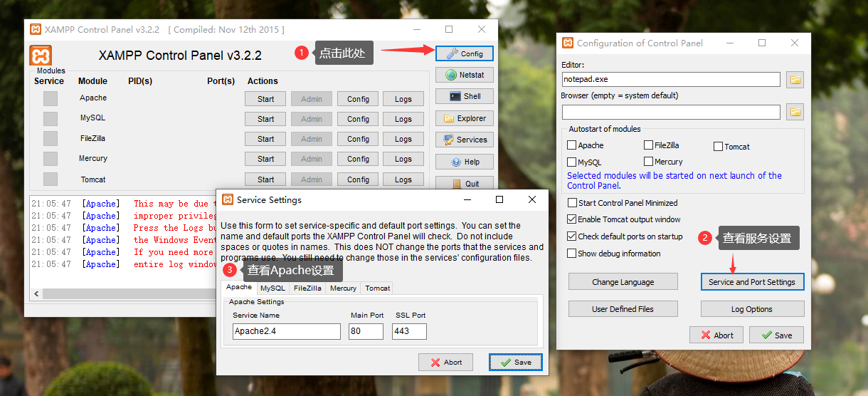Viewport: 868px width, 396px height.
Task: Click the Editor field with notepad.exe
Action: 671,79
